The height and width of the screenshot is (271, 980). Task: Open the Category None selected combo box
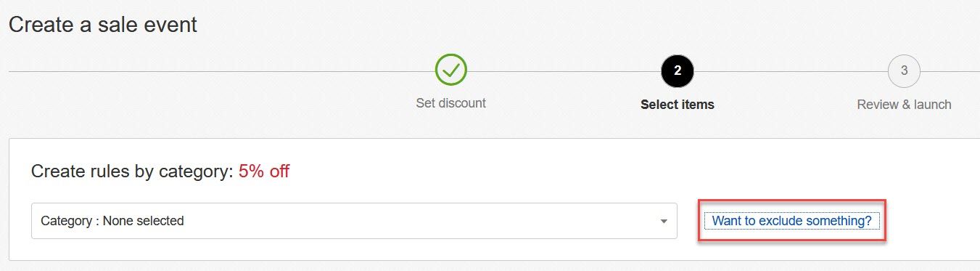tap(354, 221)
